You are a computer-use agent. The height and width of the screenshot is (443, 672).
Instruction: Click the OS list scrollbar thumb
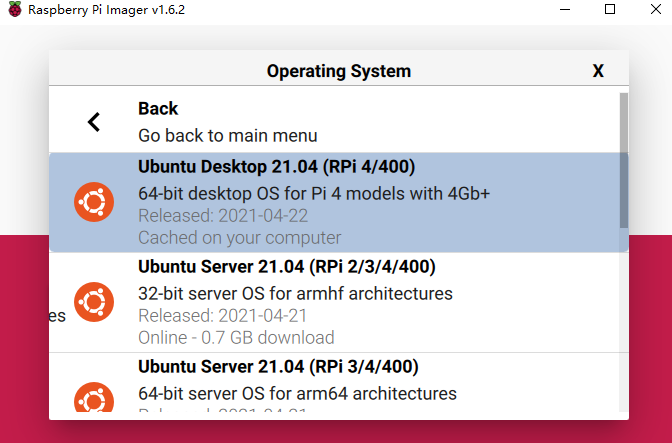pyautogui.click(x=624, y=160)
